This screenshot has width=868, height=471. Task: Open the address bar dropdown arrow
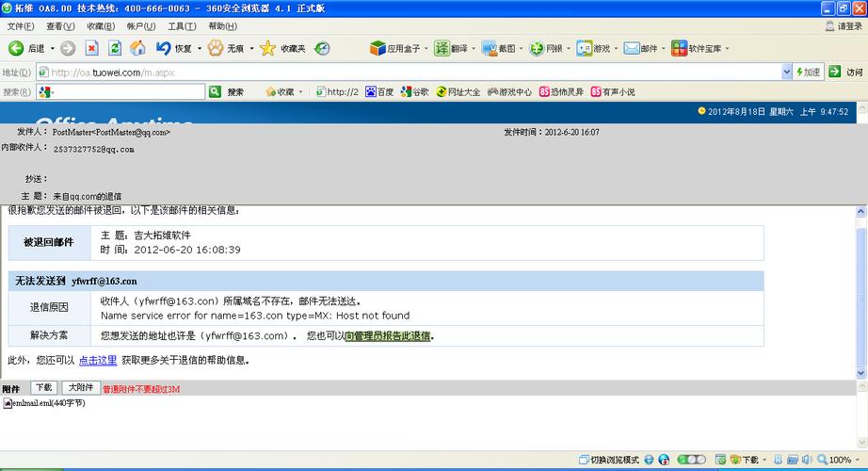787,72
